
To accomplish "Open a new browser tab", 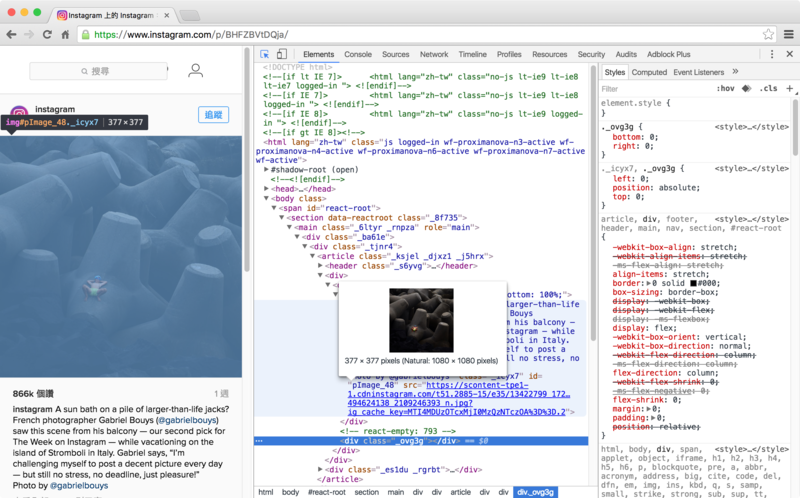I will pos(190,15).
